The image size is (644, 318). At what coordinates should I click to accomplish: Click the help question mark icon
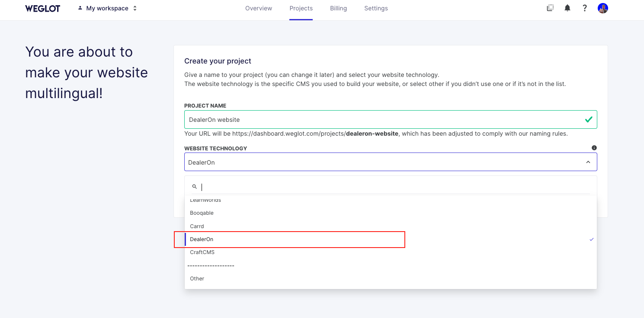point(585,8)
